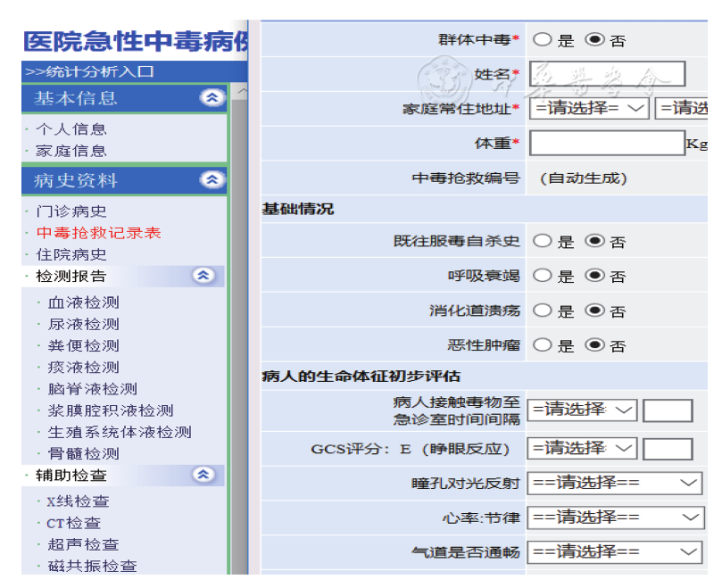Screen dimensions: 722x588
Task: Go to 个人信息 page
Action: (71, 129)
